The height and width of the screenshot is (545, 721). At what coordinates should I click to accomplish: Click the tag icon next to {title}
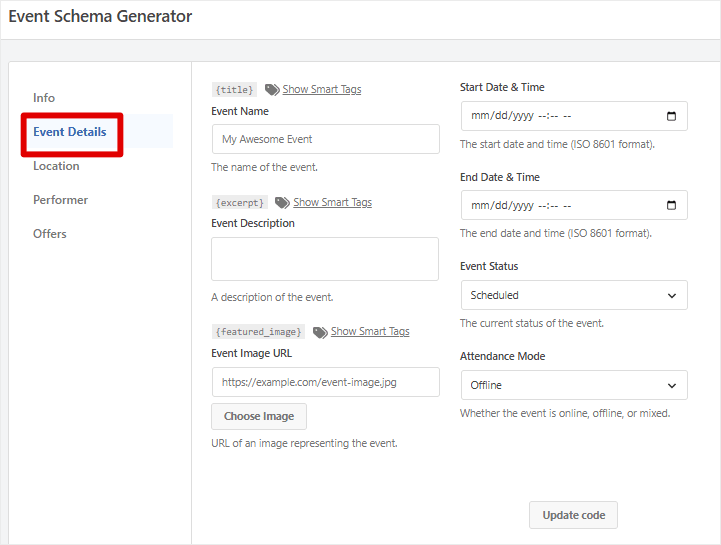coord(272,90)
